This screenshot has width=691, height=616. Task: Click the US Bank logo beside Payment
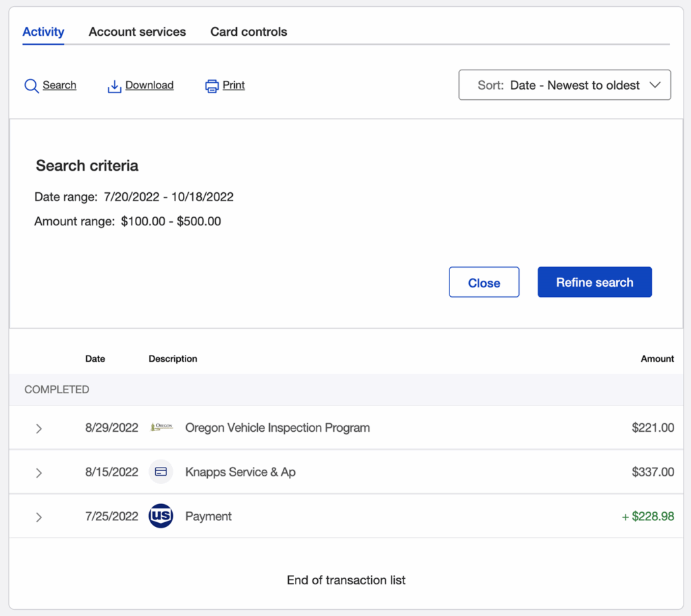tap(161, 516)
